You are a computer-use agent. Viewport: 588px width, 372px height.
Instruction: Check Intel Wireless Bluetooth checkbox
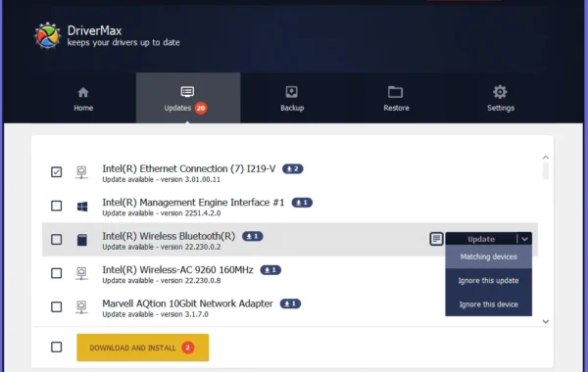56,240
